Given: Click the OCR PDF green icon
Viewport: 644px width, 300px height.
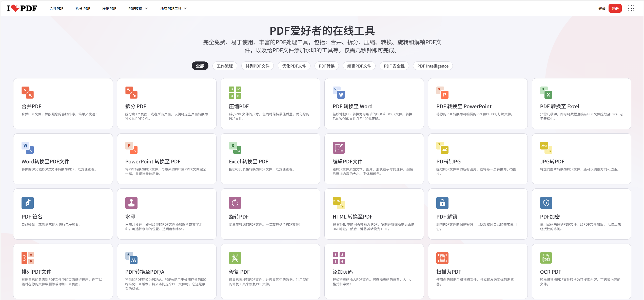Looking at the screenshot, I should pyautogui.click(x=546, y=258).
